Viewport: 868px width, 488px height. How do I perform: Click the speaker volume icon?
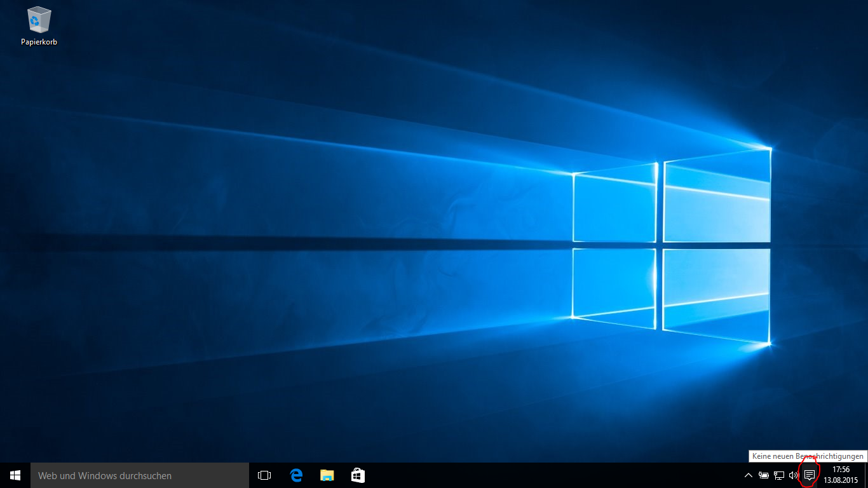pos(793,475)
